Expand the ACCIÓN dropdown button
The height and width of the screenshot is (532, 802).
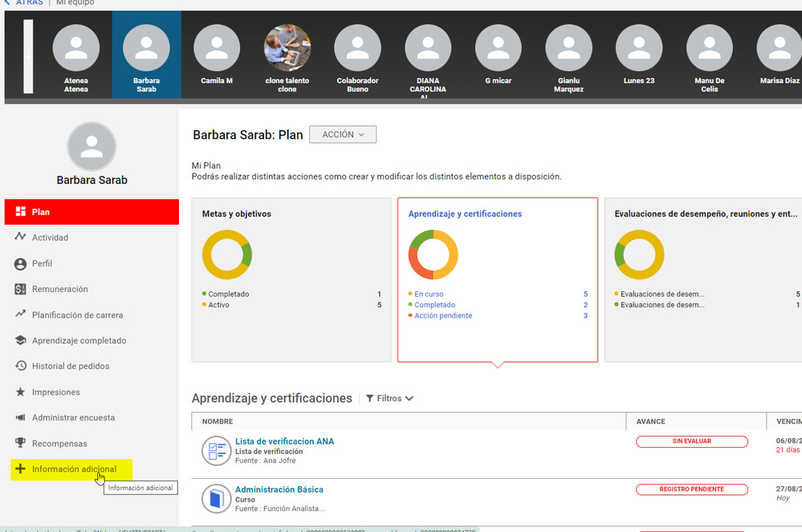pos(343,135)
